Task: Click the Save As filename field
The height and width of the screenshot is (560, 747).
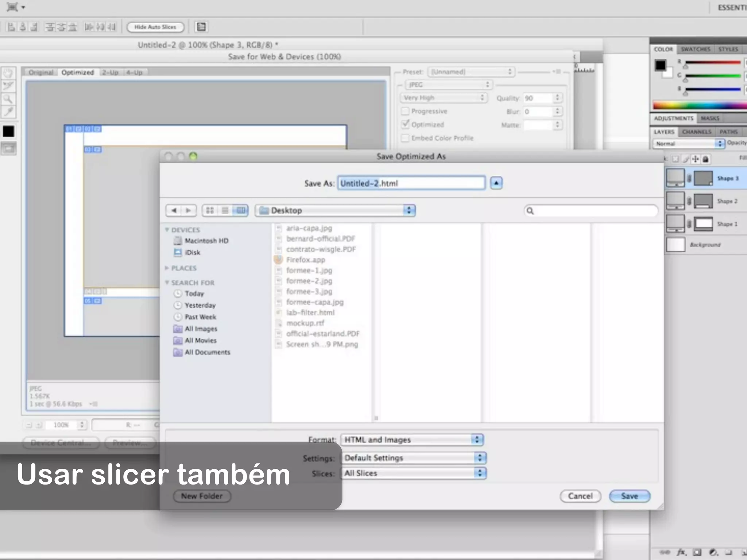Action: coord(411,183)
